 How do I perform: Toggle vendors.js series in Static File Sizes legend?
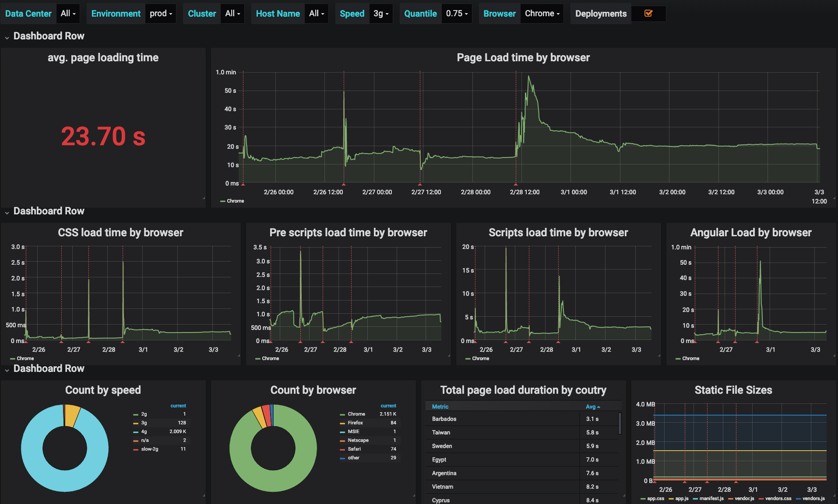click(x=813, y=498)
